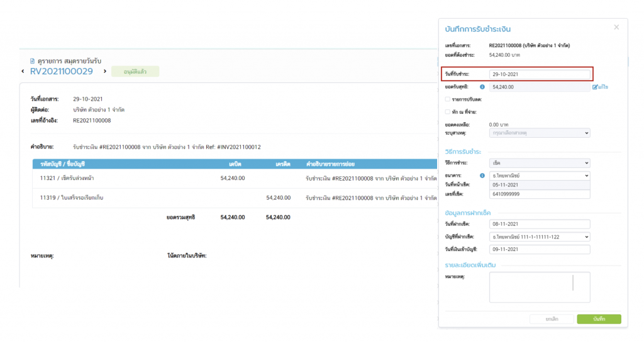Click the document icon beside ดูรายการ สมุดรายวันรับ

33,61
